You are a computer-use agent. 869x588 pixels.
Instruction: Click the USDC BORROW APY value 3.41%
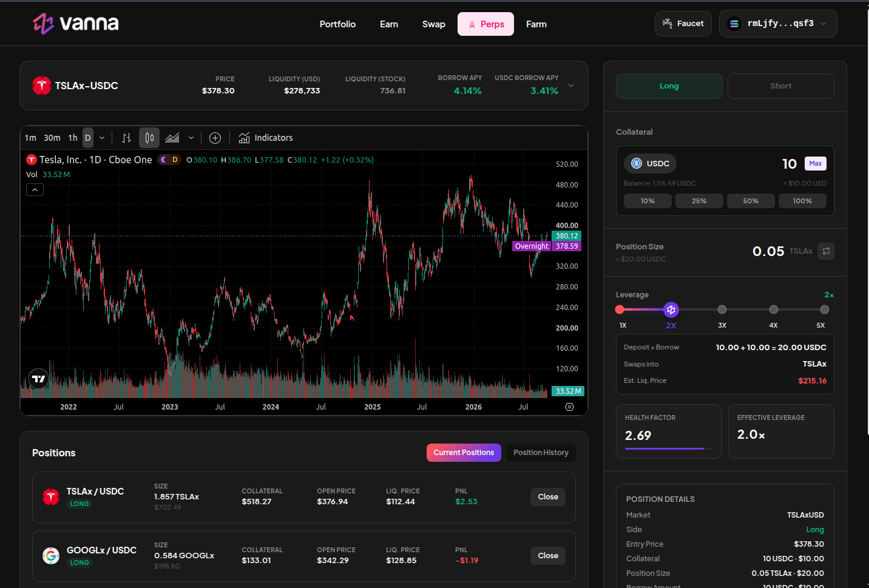coord(544,91)
